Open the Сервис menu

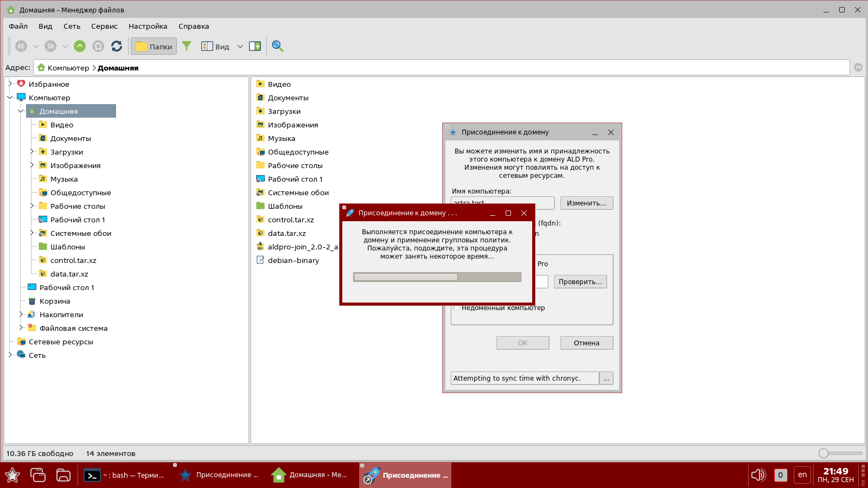coord(104,26)
